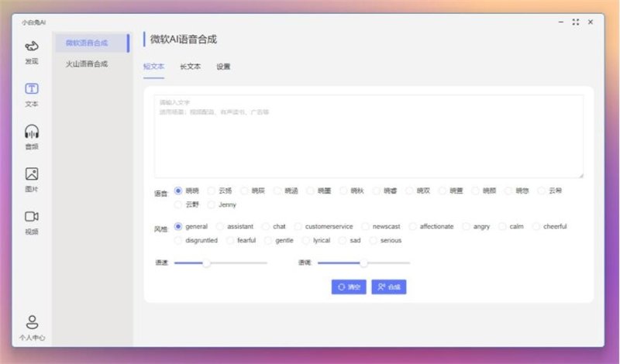
Task: Close the 小白兔AI window
Action: (591, 22)
